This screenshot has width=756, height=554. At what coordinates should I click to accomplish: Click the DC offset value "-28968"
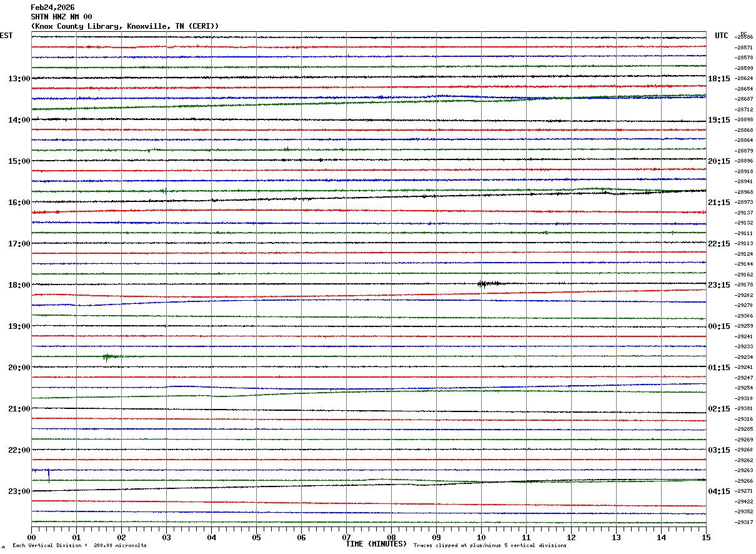tap(744, 192)
